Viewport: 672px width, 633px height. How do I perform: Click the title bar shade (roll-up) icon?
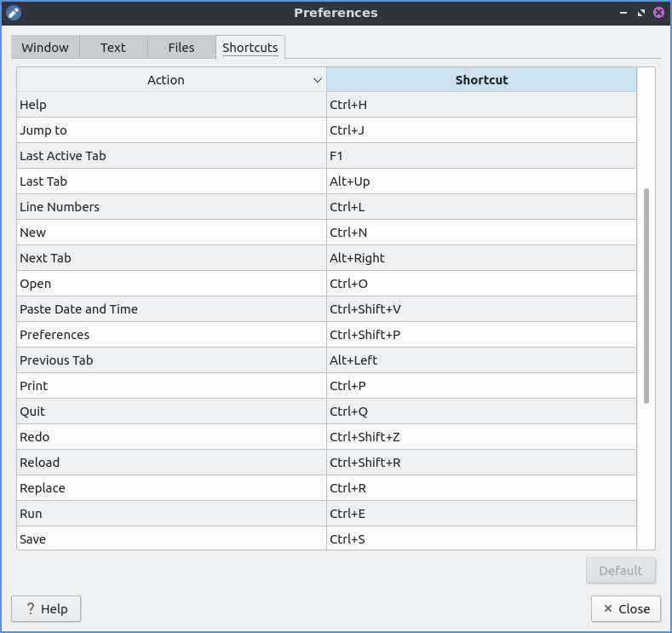624,13
